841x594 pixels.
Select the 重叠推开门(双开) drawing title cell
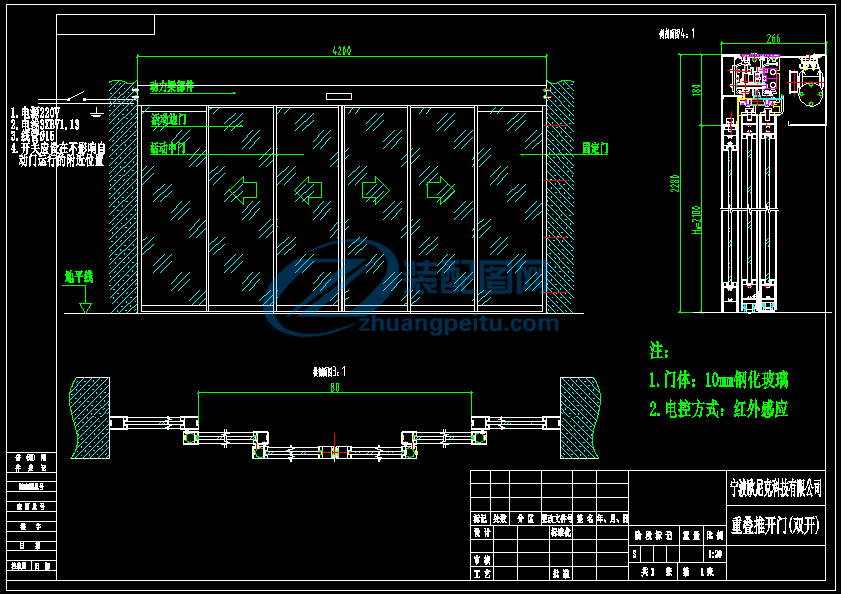coord(776,525)
